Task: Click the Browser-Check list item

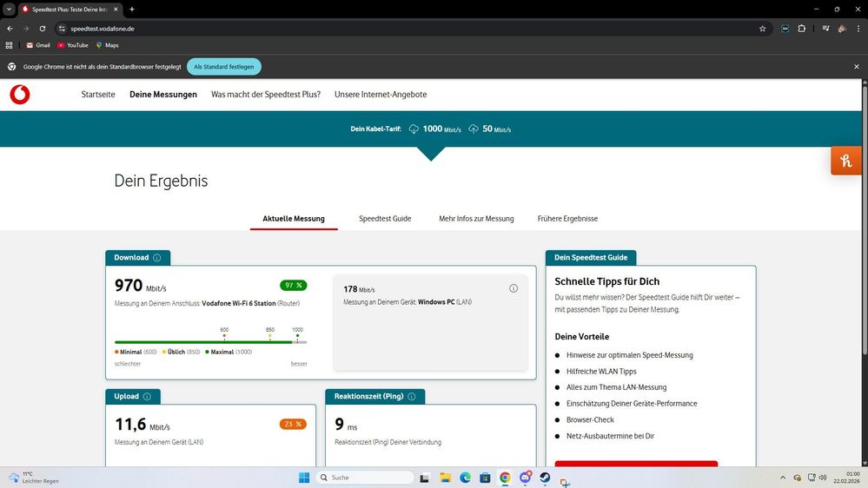Action: [590, 420]
